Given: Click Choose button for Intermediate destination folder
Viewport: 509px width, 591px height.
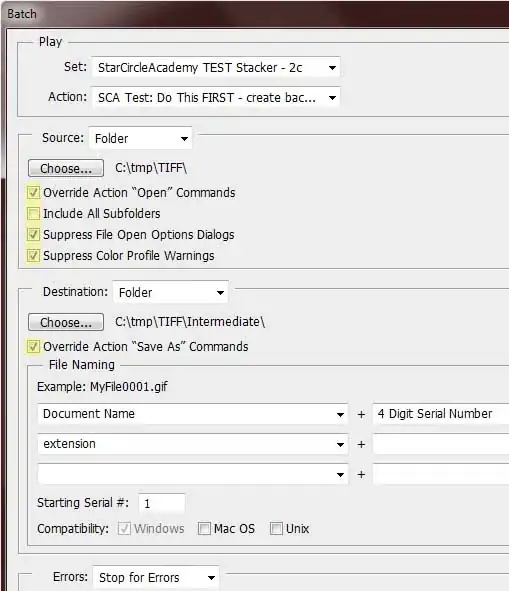Looking at the screenshot, I should tap(66, 322).
